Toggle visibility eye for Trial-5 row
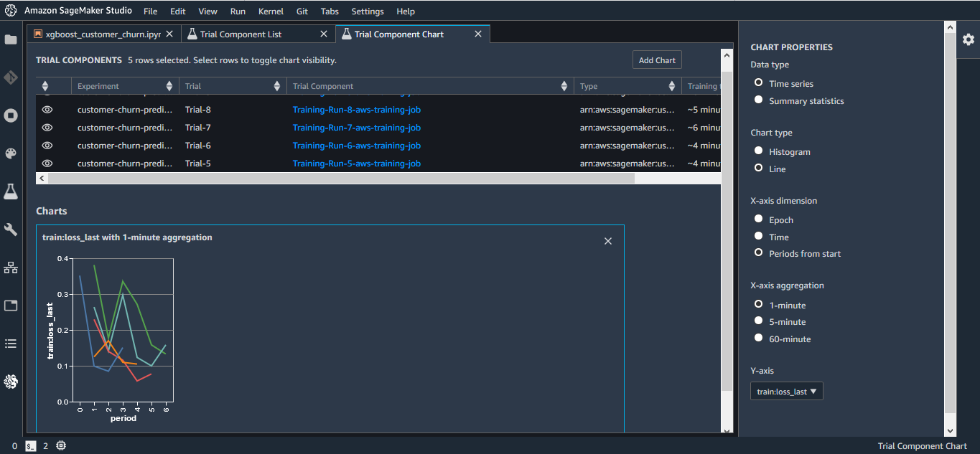 47,164
